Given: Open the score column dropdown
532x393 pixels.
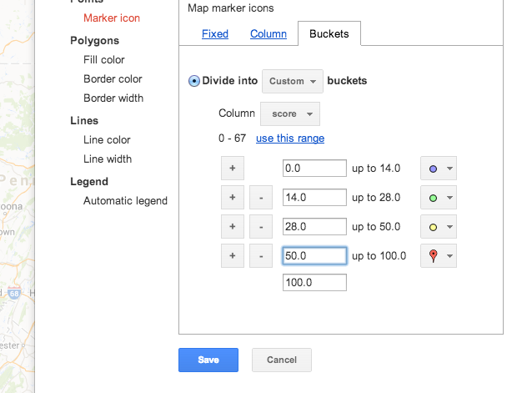Looking at the screenshot, I should click(x=290, y=114).
